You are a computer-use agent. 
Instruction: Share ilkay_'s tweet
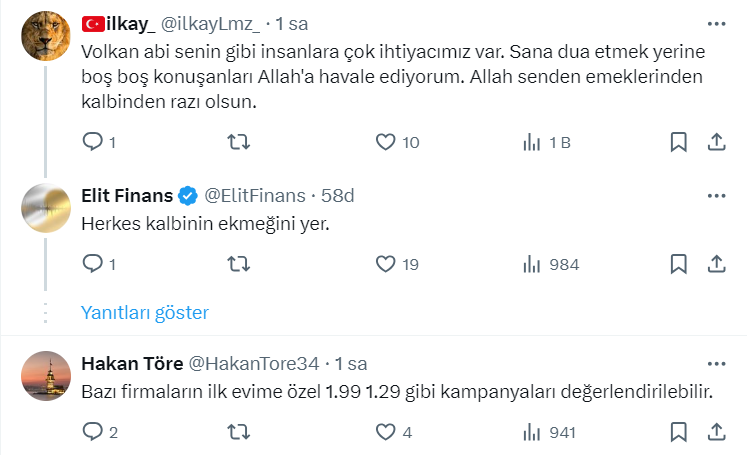(716, 143)
